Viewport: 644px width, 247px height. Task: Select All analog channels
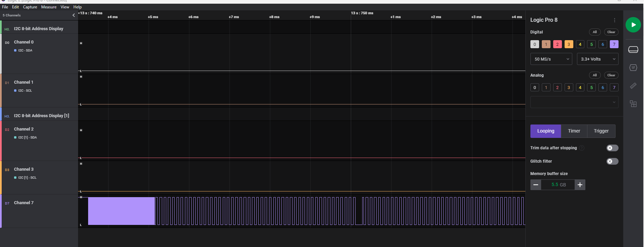click(595, 75)
